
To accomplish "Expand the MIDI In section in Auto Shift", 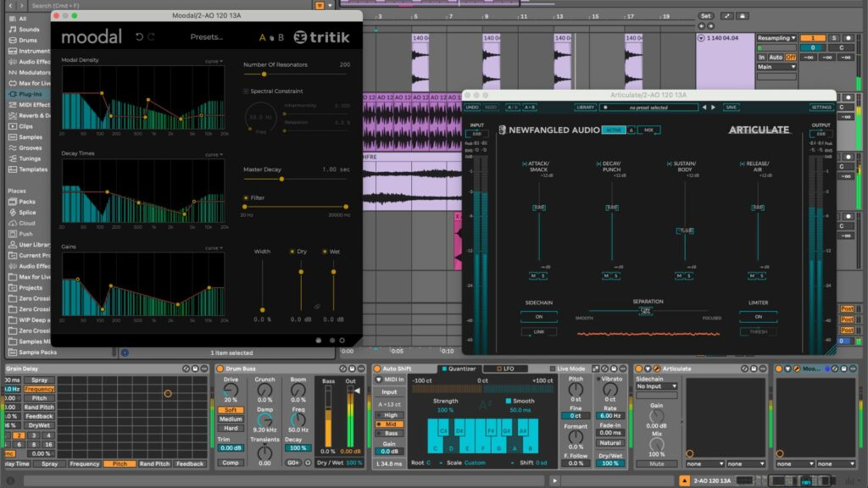I will pos(379,380).
